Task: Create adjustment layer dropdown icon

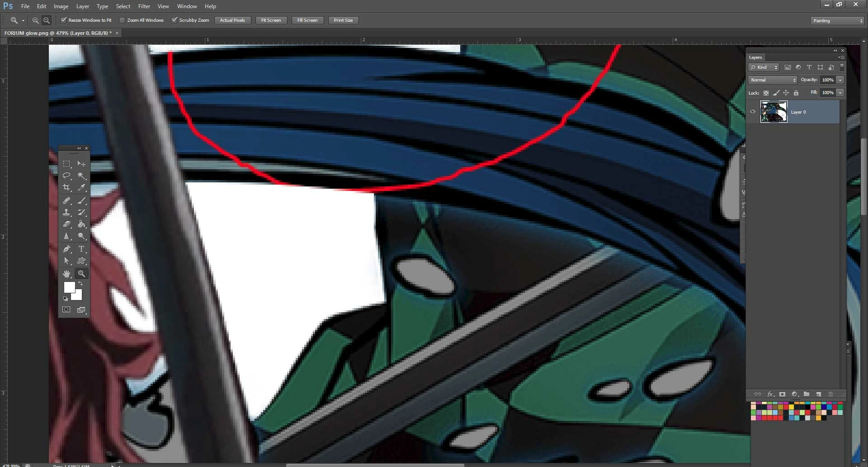Action: tap(795, 394)
